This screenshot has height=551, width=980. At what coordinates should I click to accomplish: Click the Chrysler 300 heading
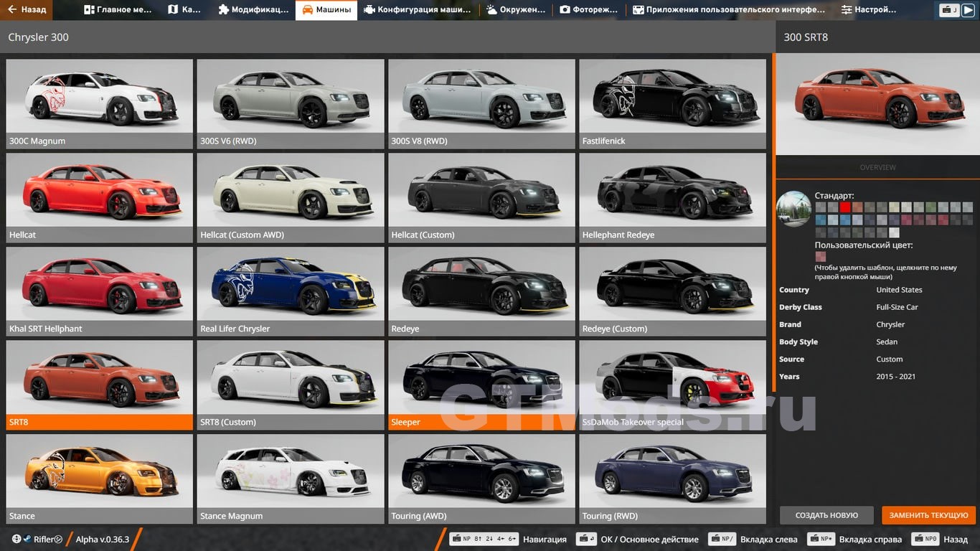click(x=39, y=37)
